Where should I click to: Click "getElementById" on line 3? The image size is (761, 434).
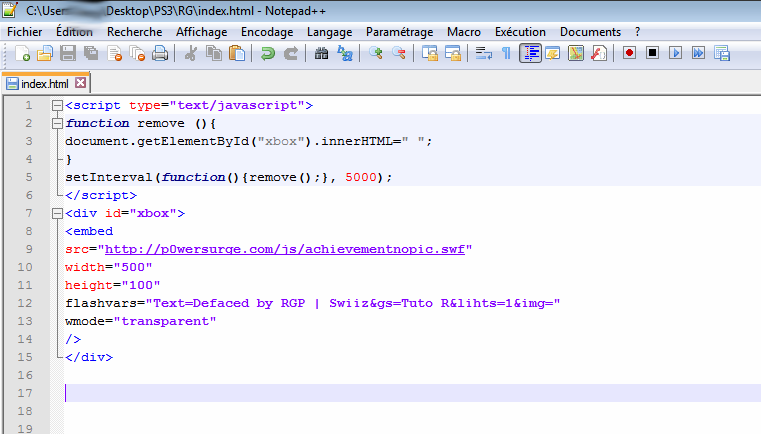(193, 141)
